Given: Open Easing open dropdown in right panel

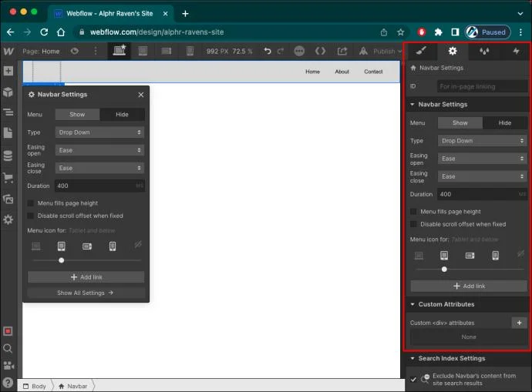Looking at the screenshot, I should pyautogui.click(x=483, y=159).
